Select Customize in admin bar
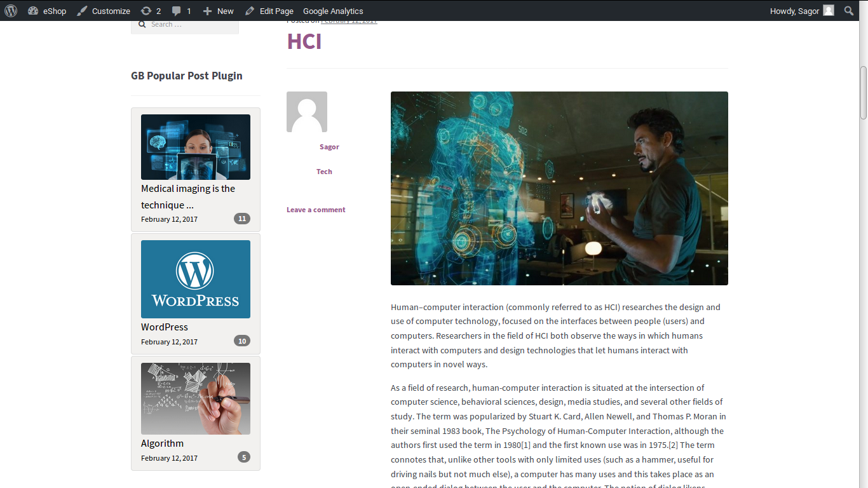Viewport: 868px width, 488px height. coord(111,11)
